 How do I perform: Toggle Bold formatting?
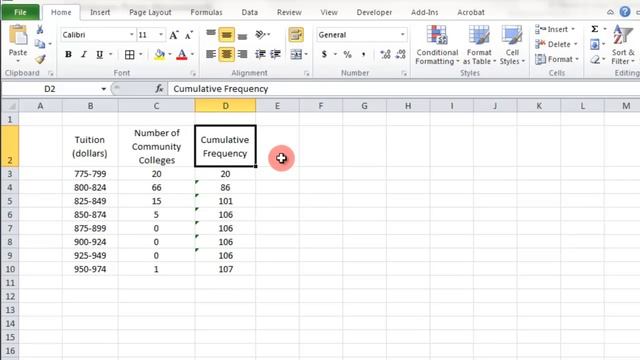click(68, 54)
